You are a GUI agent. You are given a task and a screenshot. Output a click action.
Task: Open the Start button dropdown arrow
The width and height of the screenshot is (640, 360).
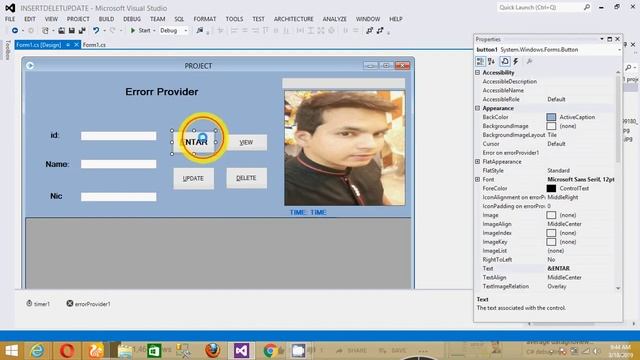(154, 31)
